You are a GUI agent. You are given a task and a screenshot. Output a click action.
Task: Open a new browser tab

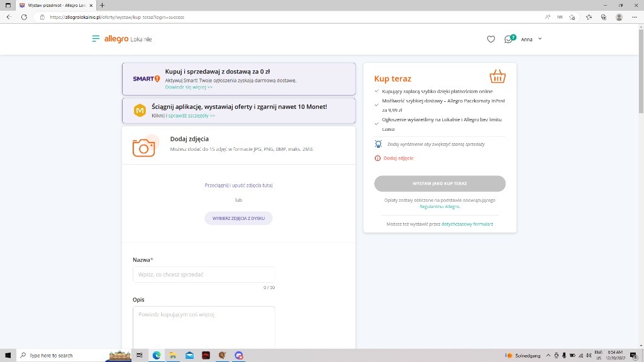[103, 5]
